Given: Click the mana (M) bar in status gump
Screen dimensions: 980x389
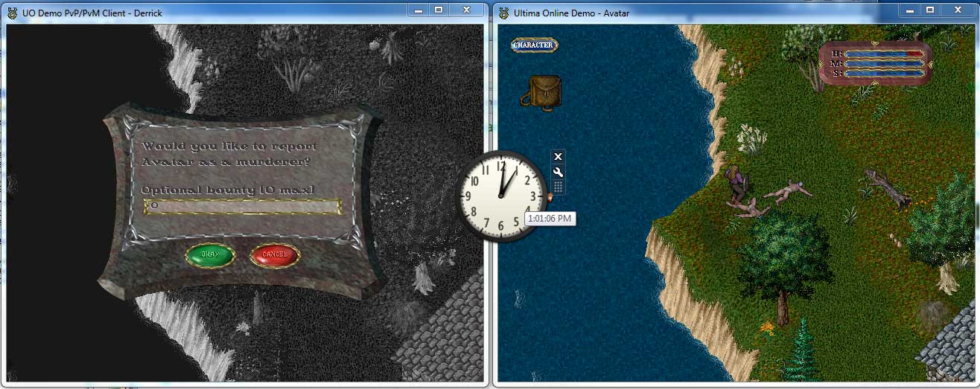Looking at the screenshot, I should click(883, 63).
